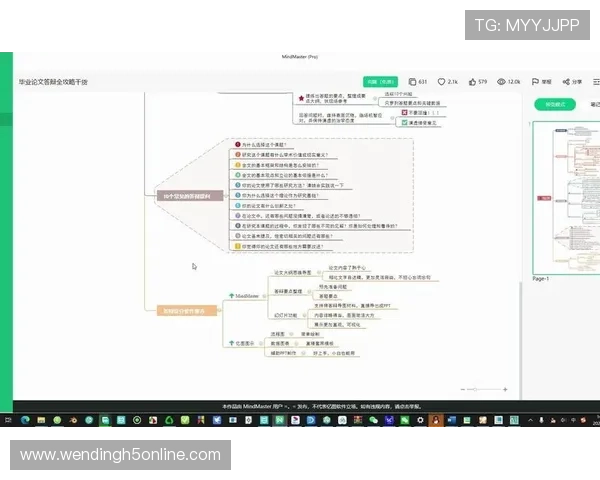Viewport: 600px width, 480px height.
Task: Click the copy count icon showing 631
Action: coord(411,81)
